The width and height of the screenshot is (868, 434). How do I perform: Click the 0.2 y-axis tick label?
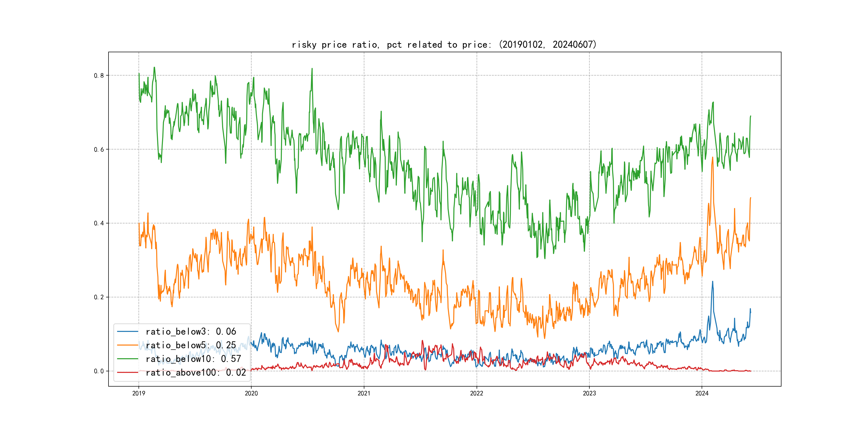coord(99,297)
